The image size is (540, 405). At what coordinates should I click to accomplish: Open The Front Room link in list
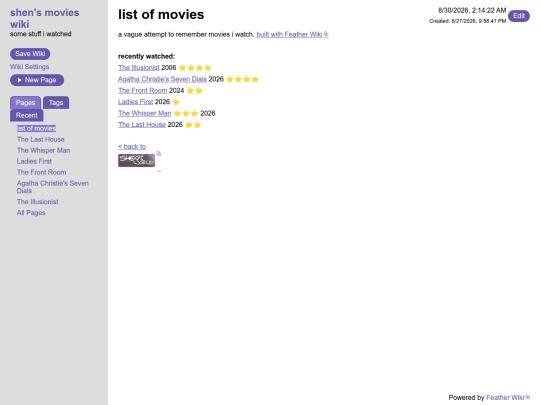click(143, 91)
